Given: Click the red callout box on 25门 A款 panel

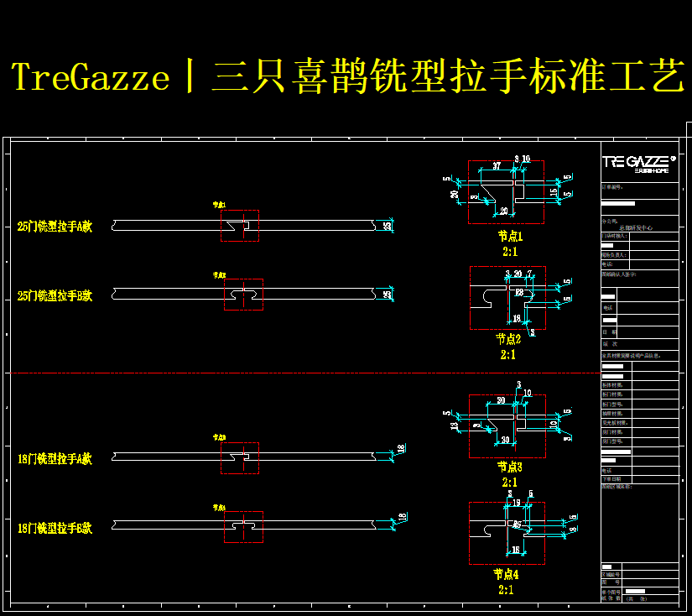Looking at the screenshot, I should pos(240,226).
